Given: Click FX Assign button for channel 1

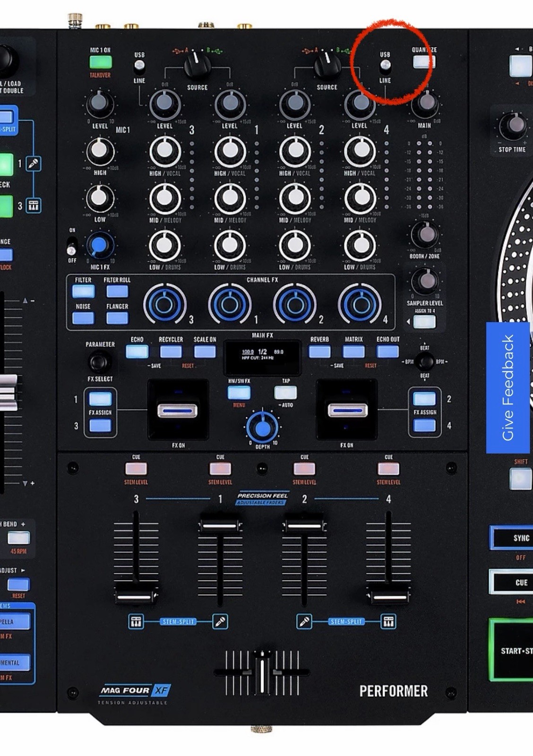Looking at the screenshot, I should (x=100, y=399).
